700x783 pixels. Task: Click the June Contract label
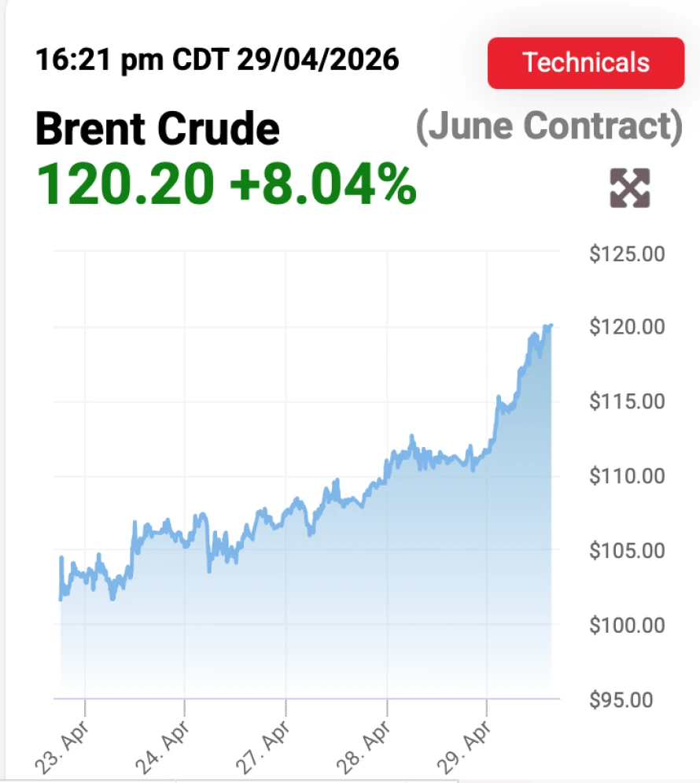click(x=549, y=127)
